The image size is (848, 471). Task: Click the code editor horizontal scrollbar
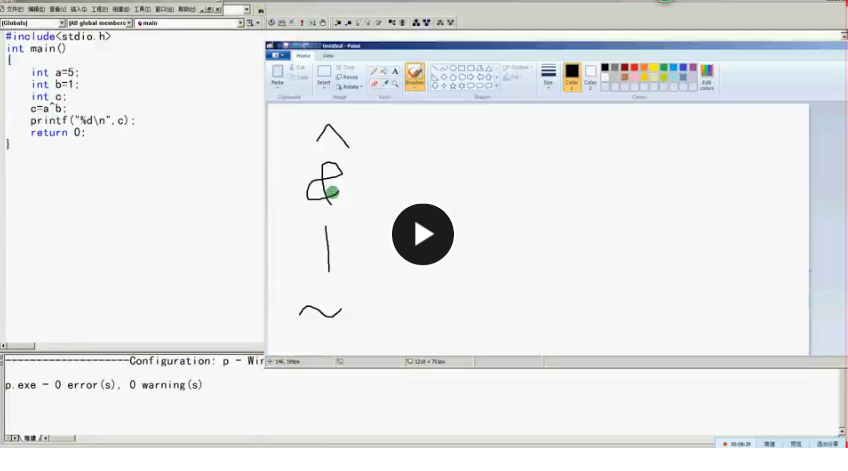132,346
